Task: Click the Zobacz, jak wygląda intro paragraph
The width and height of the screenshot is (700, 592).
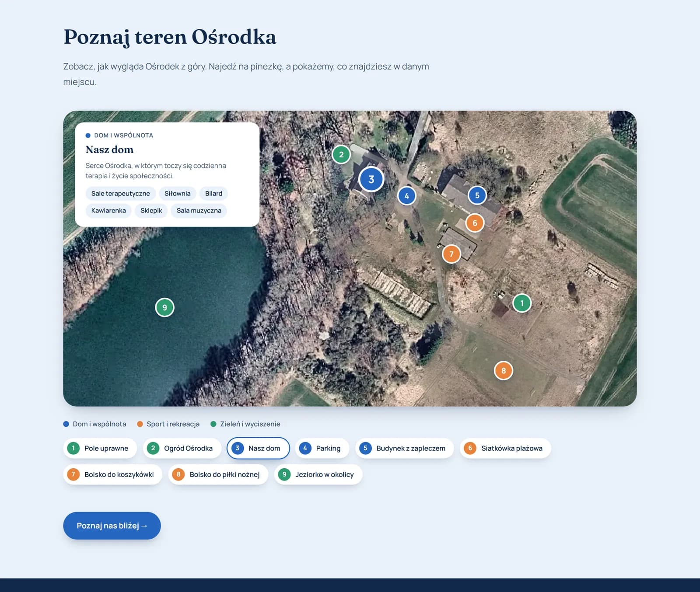Action: [x=246, y=74]
